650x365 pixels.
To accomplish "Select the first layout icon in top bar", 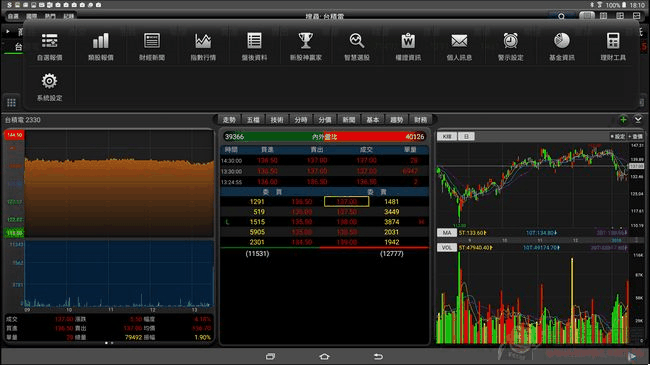I will tap(587, 16).
